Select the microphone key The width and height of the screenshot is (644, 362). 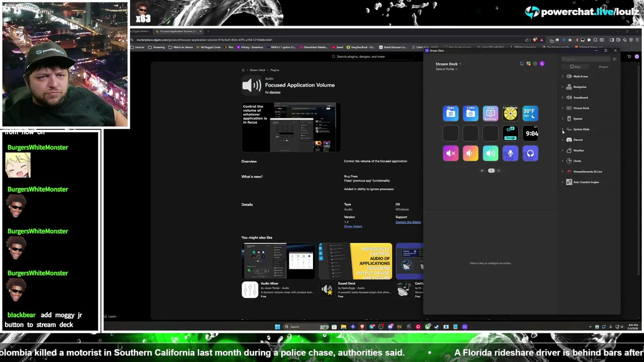point(510,153)
